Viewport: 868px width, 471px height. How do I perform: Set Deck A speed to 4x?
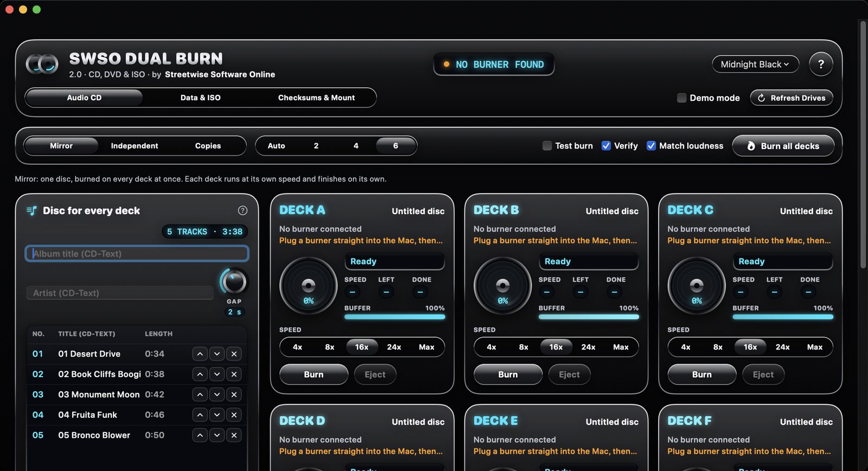point(297,347)
